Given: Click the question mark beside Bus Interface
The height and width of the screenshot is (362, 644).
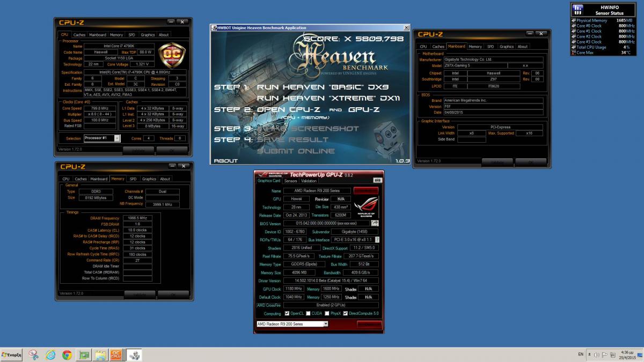Looking at the screenshot, I should pyautogui.click(x=377, y=240).
